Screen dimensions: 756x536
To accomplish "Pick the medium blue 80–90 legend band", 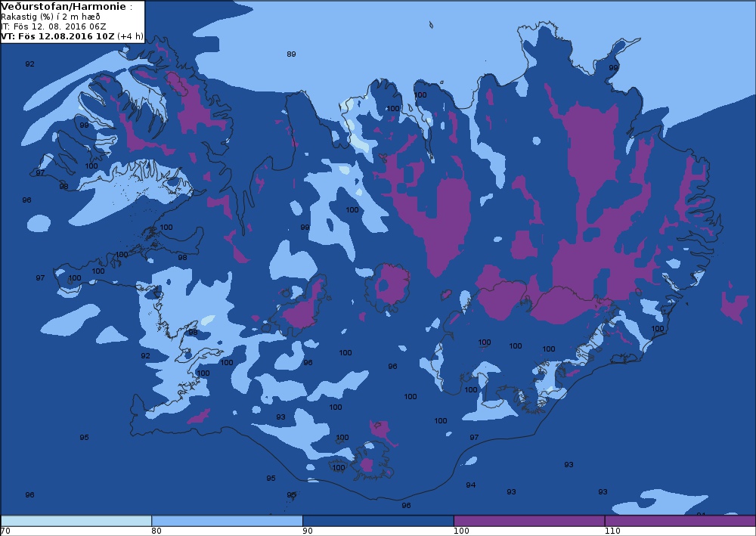I will [x=227, y=521].
